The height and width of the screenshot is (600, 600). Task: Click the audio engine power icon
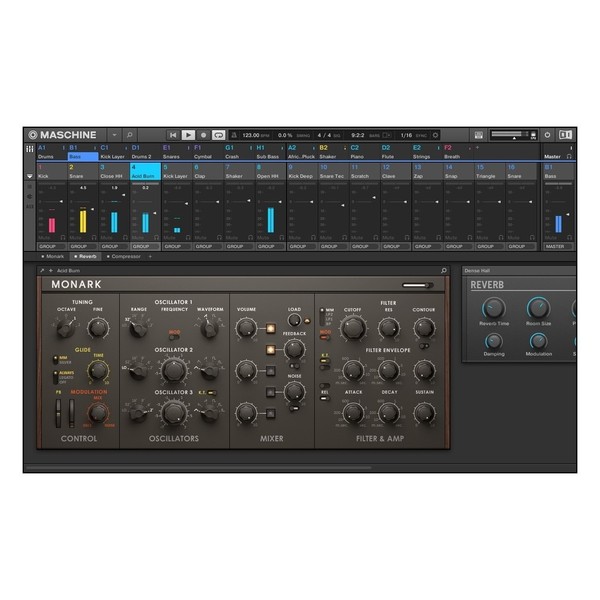(x=547, y=135)
